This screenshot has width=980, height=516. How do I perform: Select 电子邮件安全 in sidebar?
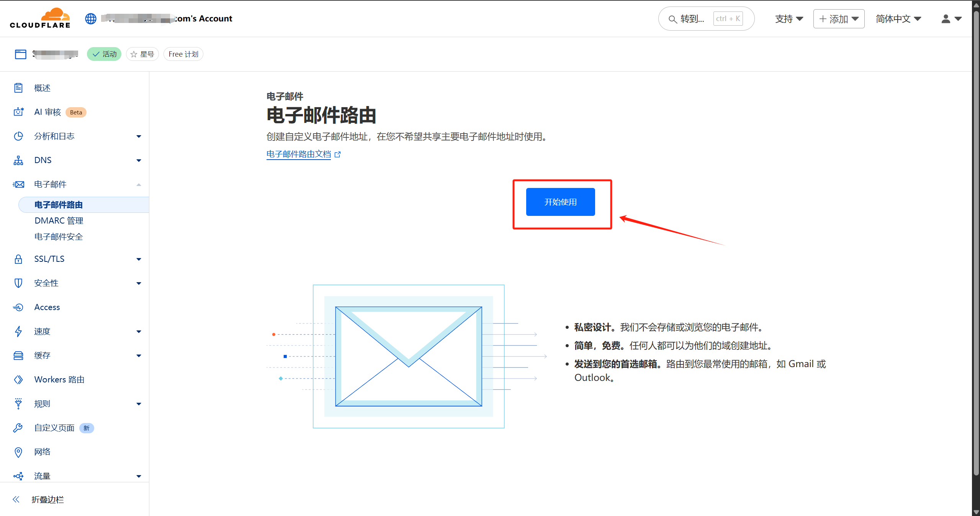click(59, 237)
